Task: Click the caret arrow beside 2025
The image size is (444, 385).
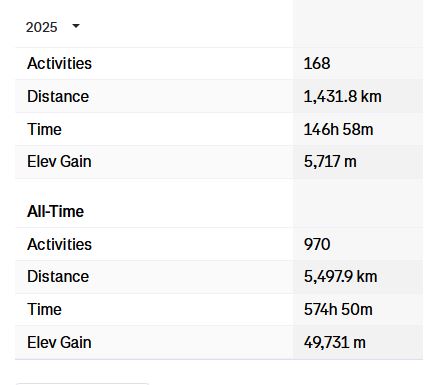Action: [76, 26]
